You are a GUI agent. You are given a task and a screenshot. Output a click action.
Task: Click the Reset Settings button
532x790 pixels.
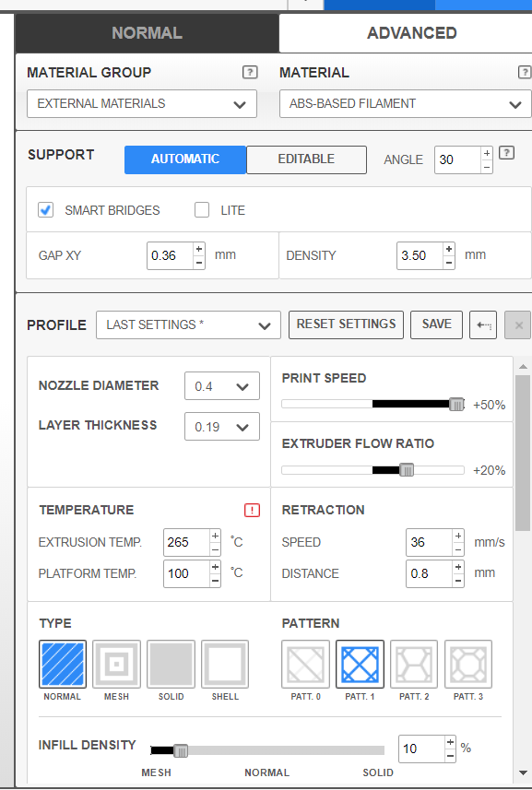[346, 324]
